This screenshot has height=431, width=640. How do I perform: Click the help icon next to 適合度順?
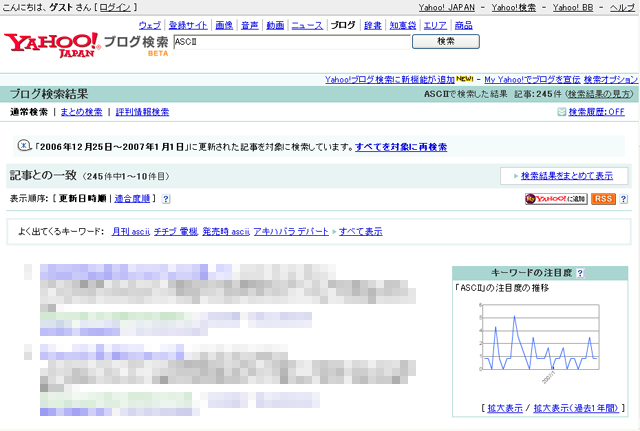point(166,199)
